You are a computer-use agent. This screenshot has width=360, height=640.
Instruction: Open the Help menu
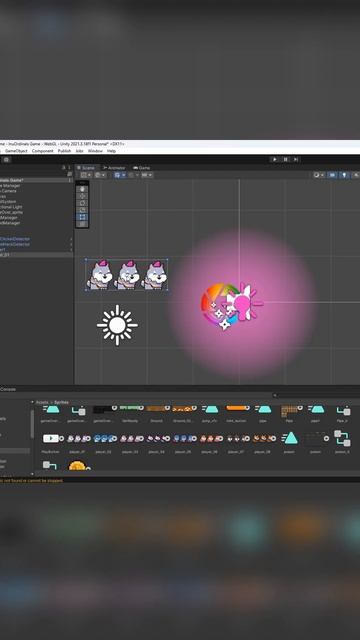tap(111, 151)
